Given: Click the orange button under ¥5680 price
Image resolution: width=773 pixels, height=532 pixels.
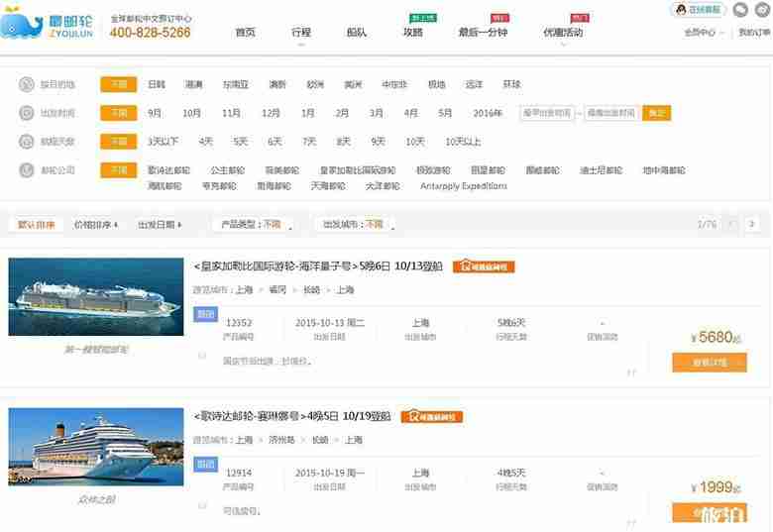Looking at the screenshot, I should point(710,362).
